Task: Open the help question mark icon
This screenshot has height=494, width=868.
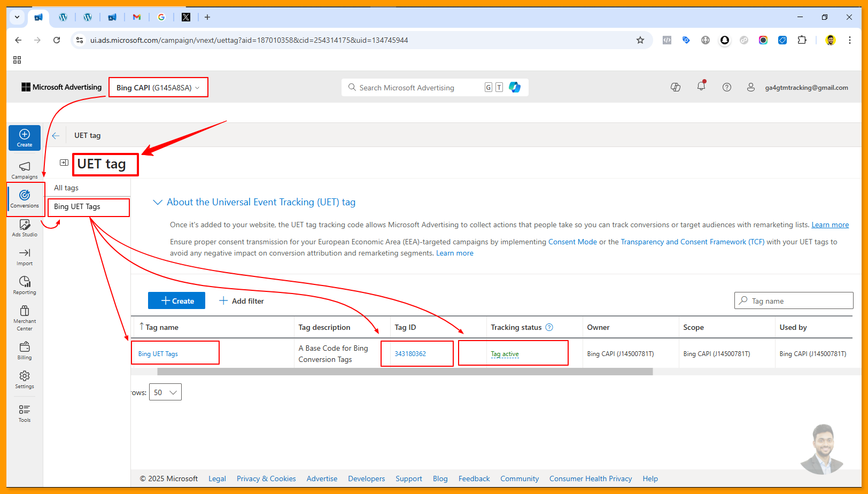Action: click(x=726, y=87)
